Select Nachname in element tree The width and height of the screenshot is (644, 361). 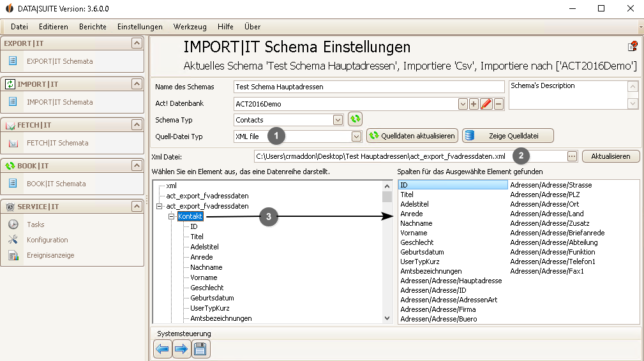pyautogui.click(x=206, y=267)
